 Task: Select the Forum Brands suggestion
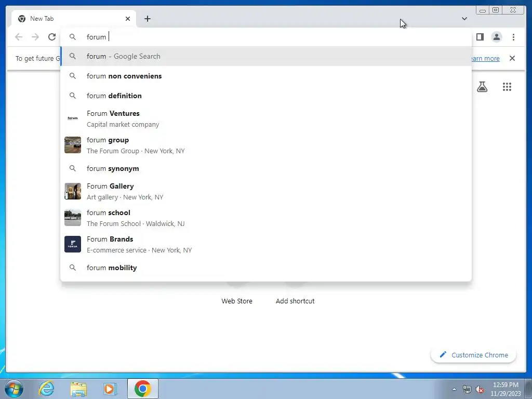click(266, 244)
